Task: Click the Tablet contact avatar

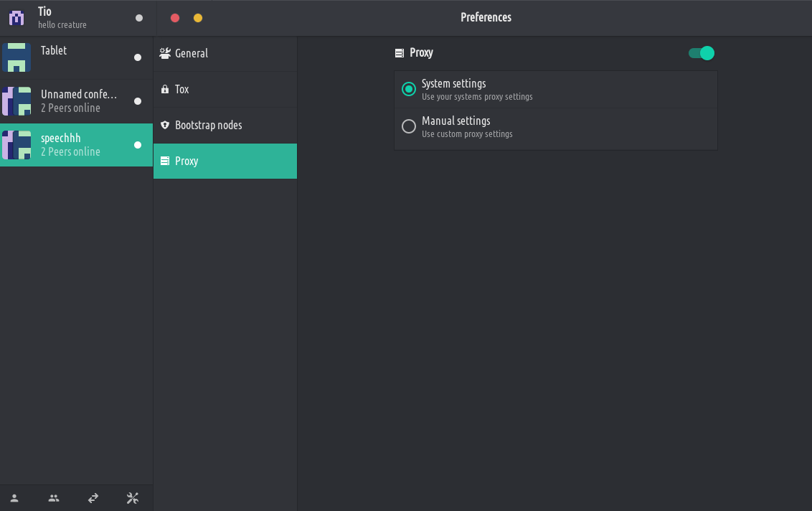Action: coord(16,57)
